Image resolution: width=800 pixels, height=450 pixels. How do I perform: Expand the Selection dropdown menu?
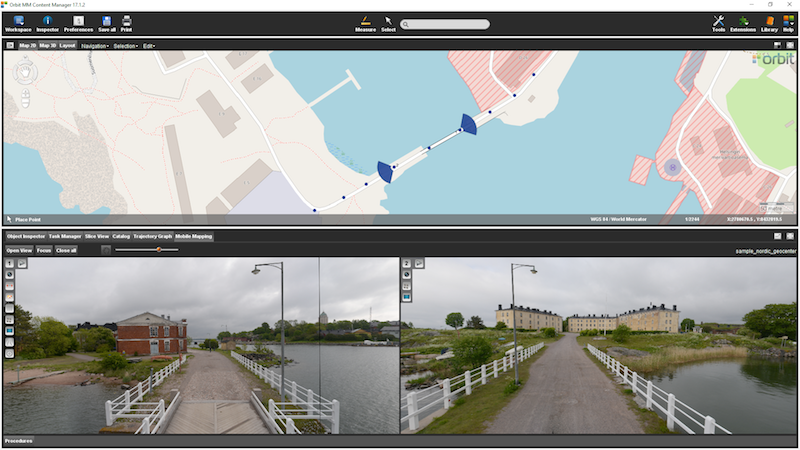coord(126,45)
